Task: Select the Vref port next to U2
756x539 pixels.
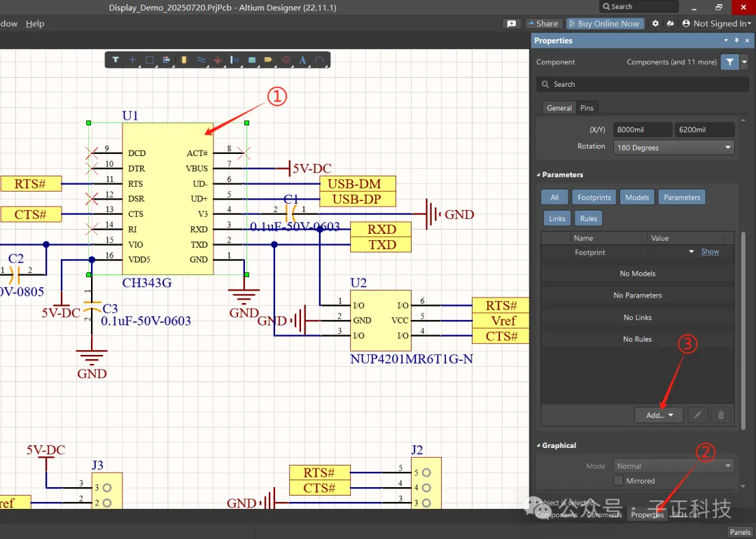Action: tap(500, 321)
